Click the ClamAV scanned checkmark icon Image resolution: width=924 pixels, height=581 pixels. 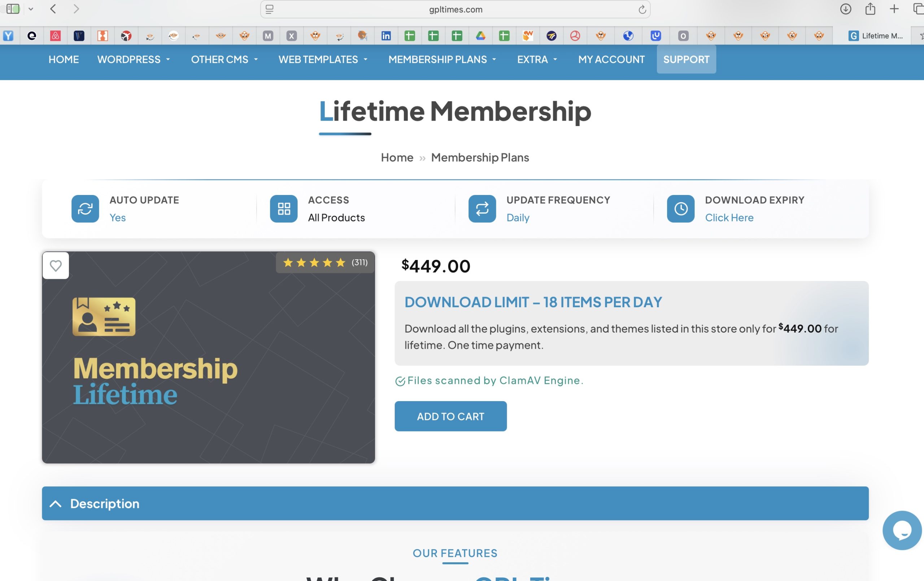click(x=400, y=381)
